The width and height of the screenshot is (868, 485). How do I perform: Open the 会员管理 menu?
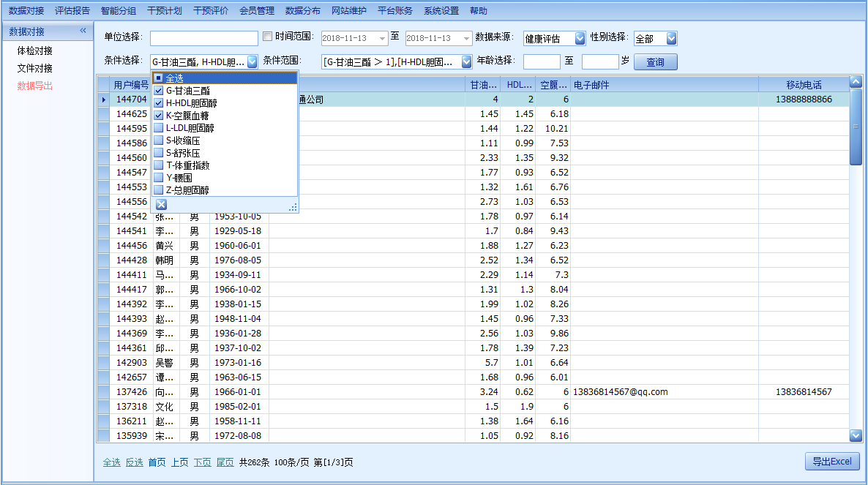tap(257, 11)
